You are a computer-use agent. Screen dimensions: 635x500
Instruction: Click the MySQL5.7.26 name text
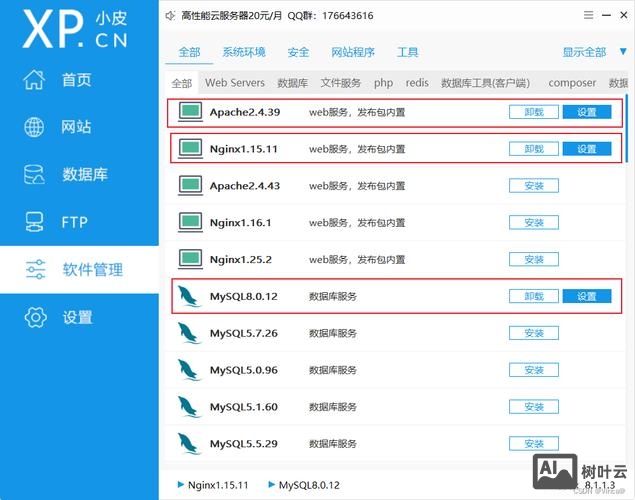[x=244, y=333]
